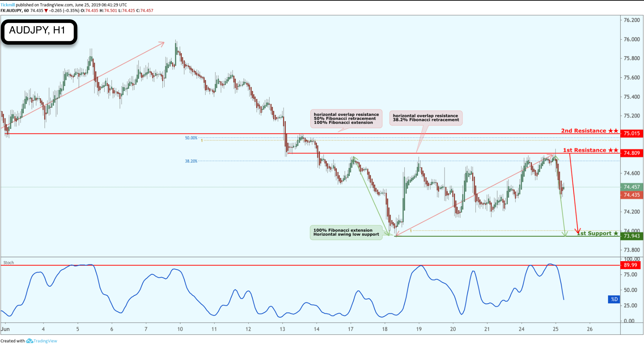Click the O:74.435 open value

(x=89, y=10)
